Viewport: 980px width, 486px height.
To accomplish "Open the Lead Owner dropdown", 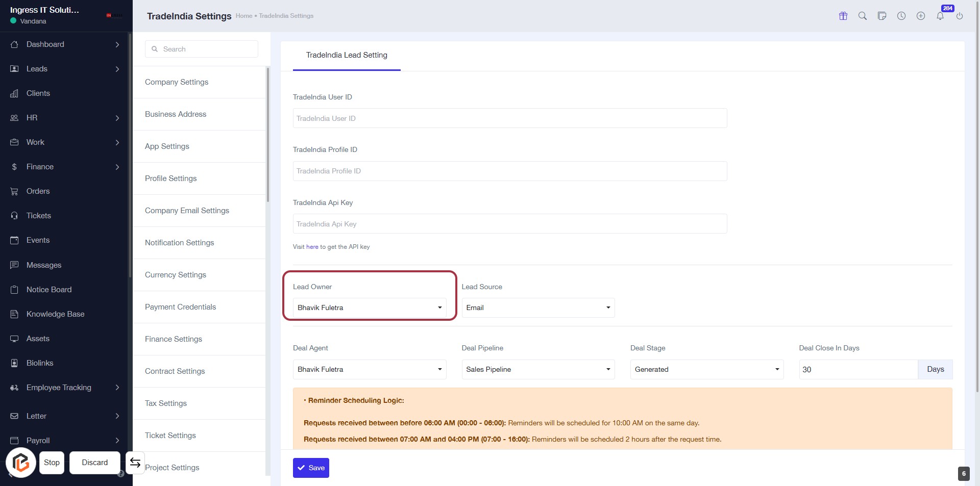I will [x=369, y=308].
